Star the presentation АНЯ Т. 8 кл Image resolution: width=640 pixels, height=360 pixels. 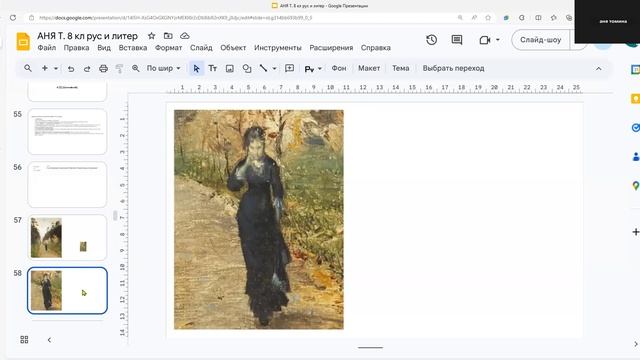coord(151,36)
